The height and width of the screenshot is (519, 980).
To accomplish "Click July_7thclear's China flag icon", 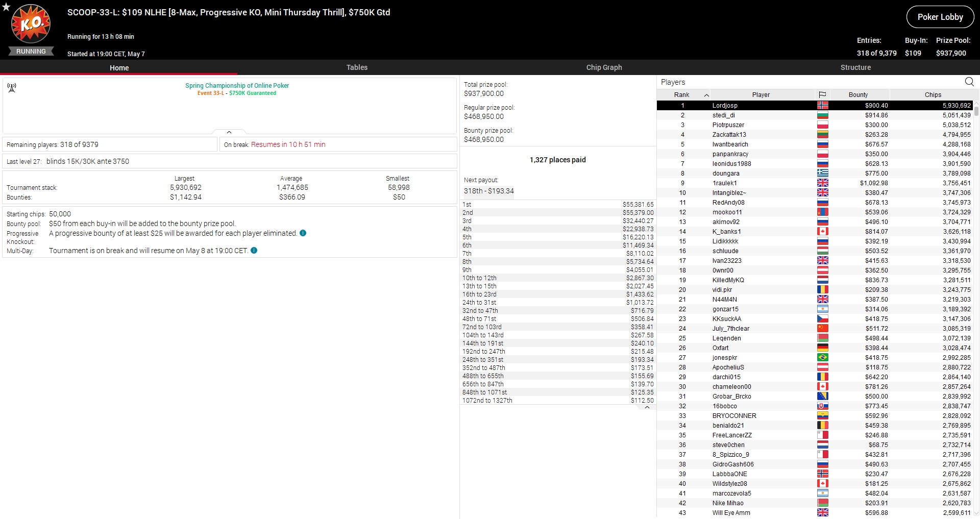I will [x=822, y=329].
